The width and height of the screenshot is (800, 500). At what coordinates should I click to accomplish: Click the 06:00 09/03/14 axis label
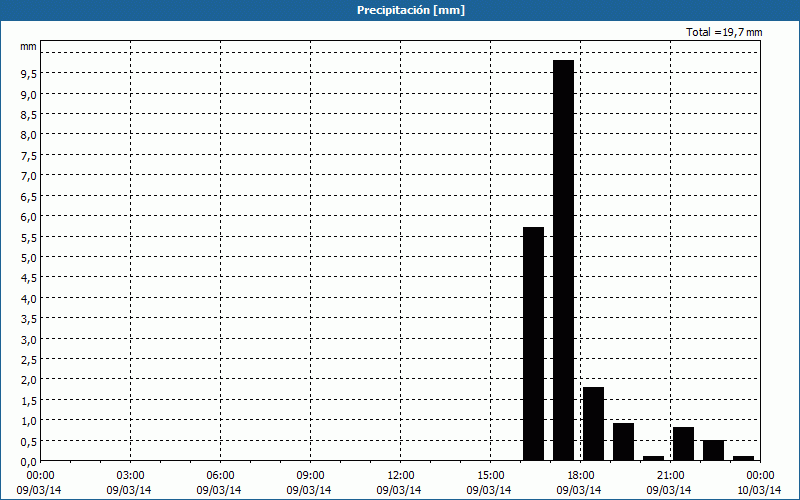(219, 483)
